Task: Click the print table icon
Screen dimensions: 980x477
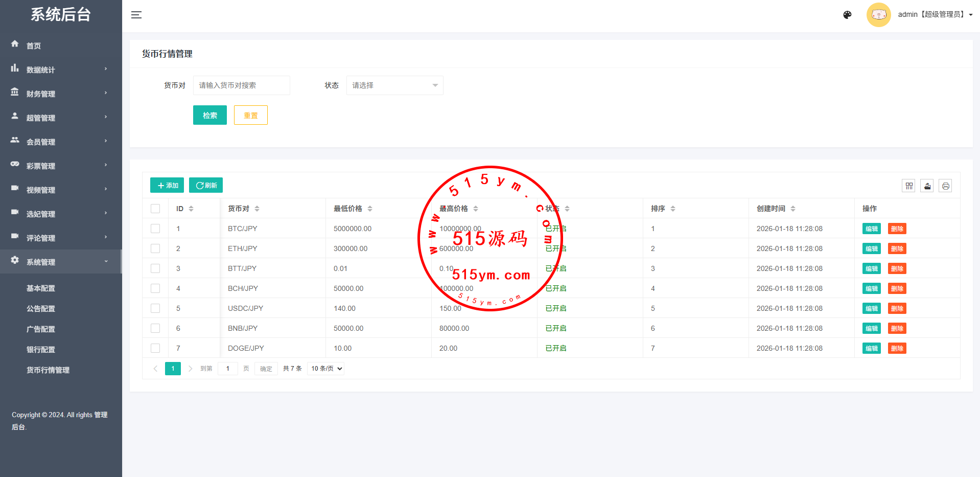Action: pyautogui.click(x=945, y=186)
